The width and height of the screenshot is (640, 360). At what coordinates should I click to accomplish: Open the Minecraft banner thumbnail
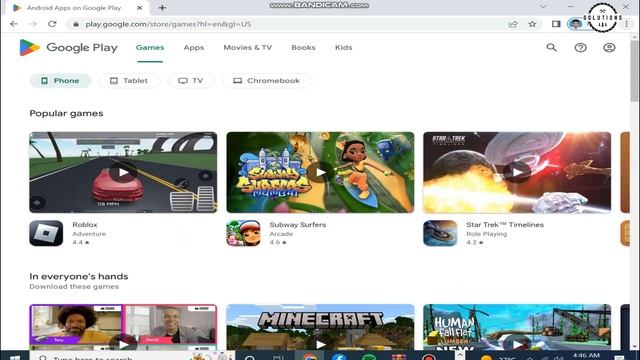320,327
